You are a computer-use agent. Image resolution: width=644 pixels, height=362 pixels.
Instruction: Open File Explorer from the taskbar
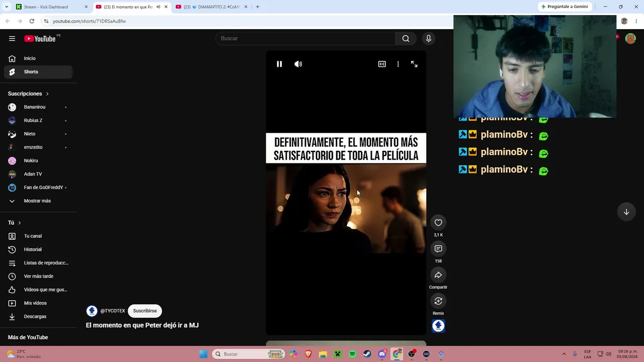323,354
